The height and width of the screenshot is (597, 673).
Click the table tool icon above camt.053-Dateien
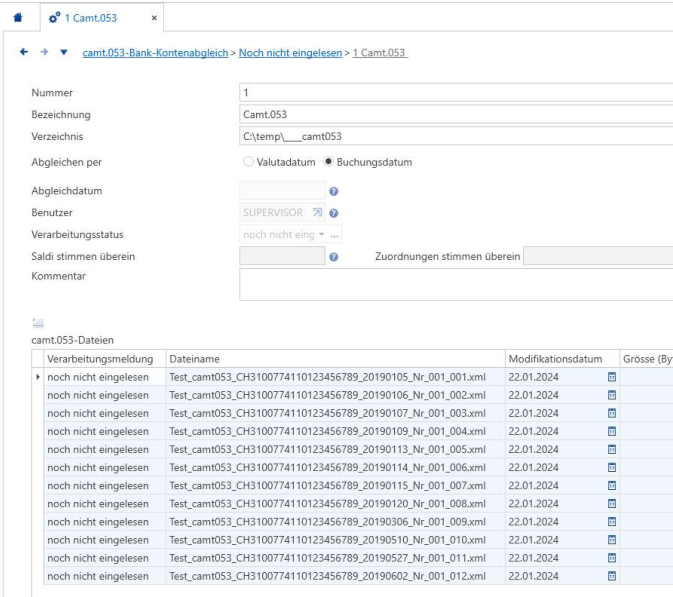[x=38, y=323]
